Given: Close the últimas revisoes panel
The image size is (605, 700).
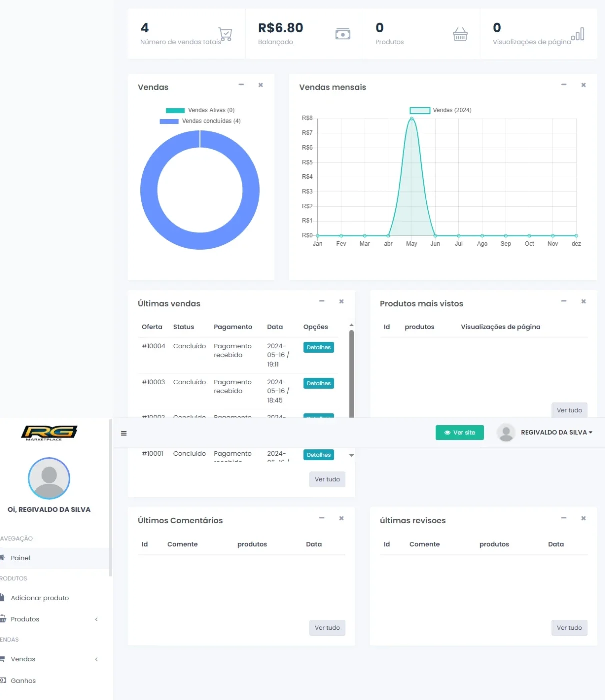Looking at the screenshot, I should (583, 518).
